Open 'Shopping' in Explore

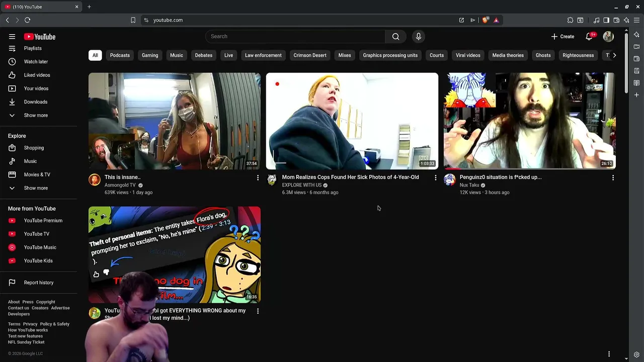pyautogui.click(x=38, y=148)
